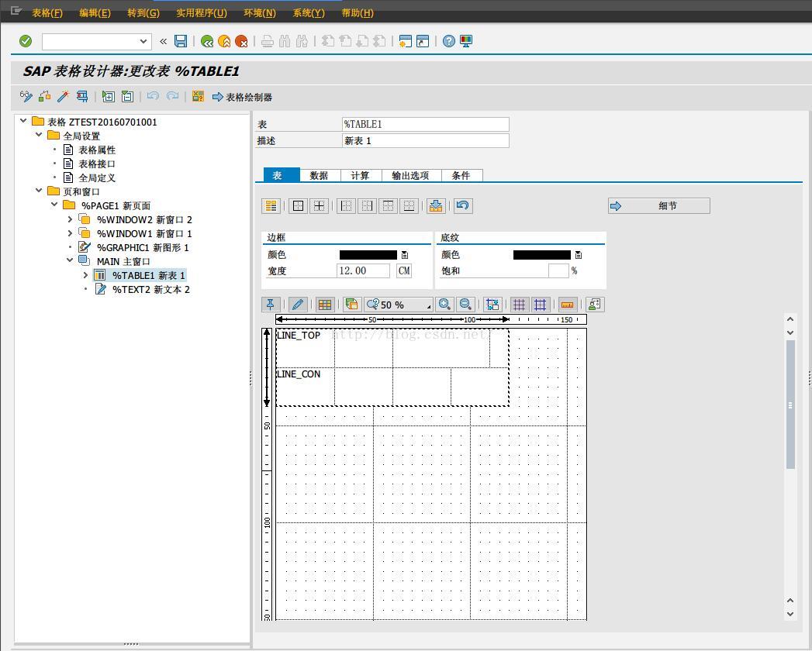Apply the outer frame border icon
The image size is (812, 651).
click(x=299, y=206)
